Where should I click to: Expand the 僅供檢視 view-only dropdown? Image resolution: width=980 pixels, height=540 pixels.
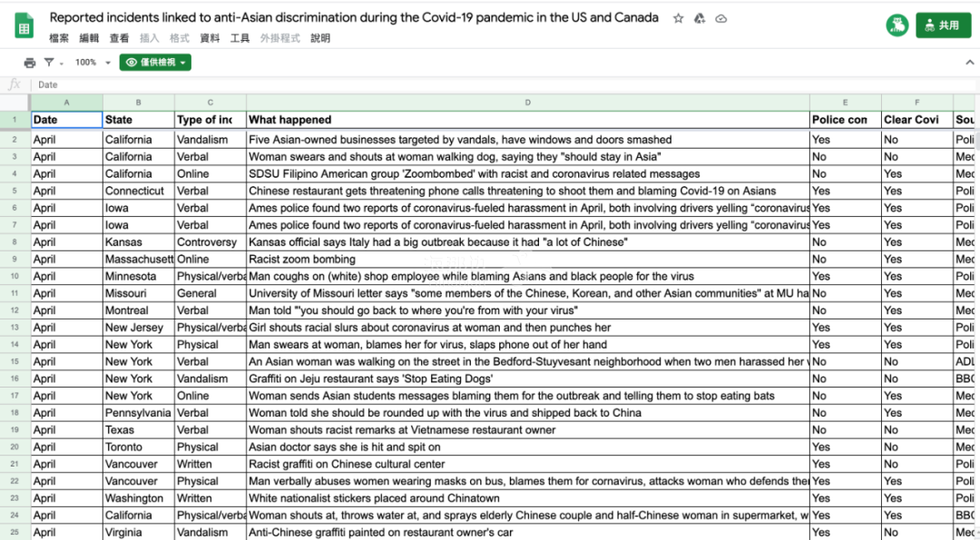[156, 63]
